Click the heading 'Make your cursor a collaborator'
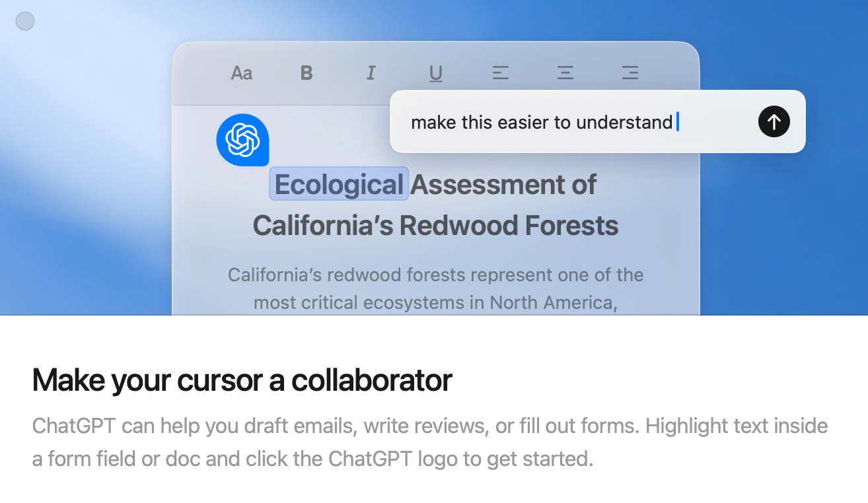The width and height of the screenshot is (868, 503). 242,380
